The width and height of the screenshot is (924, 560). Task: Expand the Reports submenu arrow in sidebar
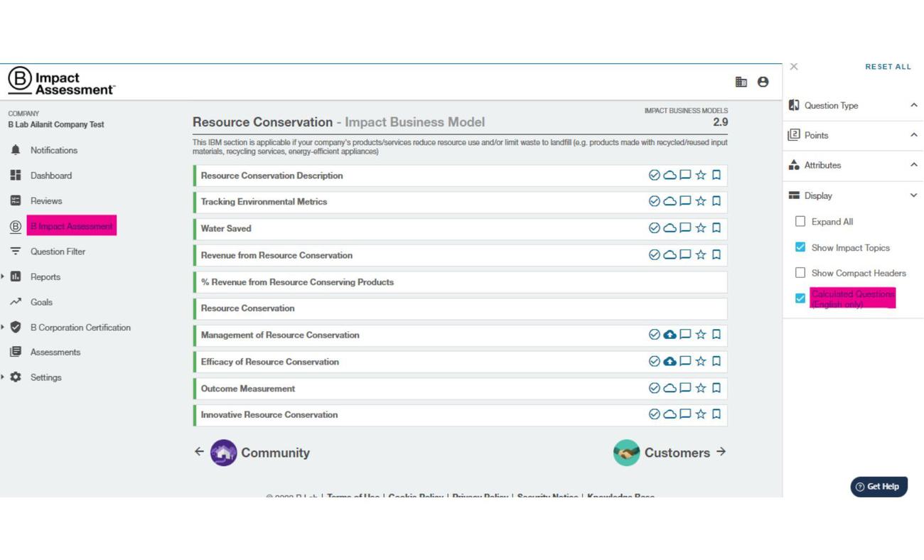[x=4, y=276]
